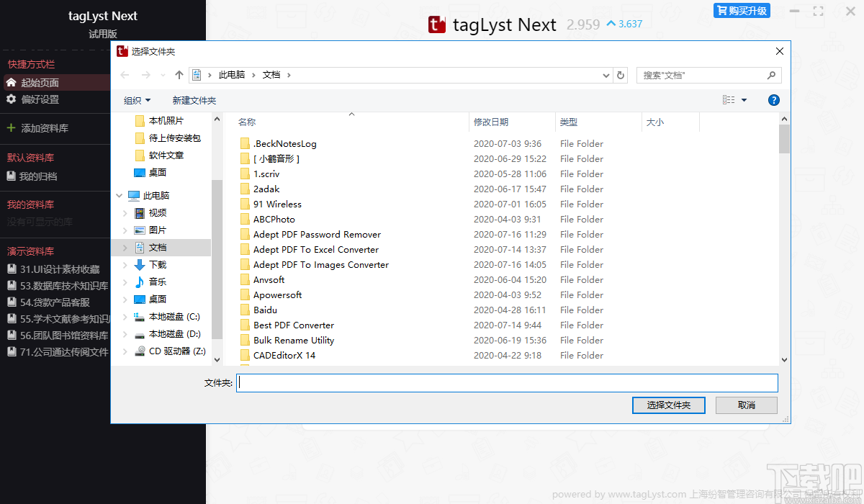
Task: Click the 文件夹 name input field
Action: (x=504, y=382)
